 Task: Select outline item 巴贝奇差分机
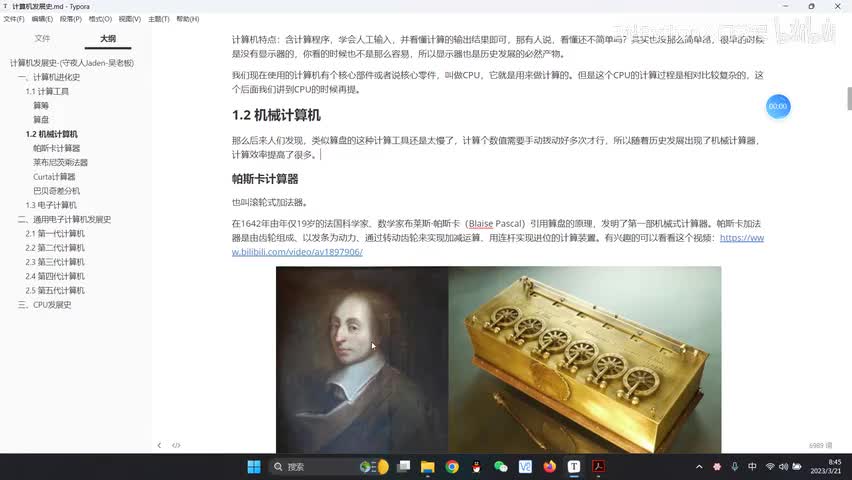click(x=57, y=191)
